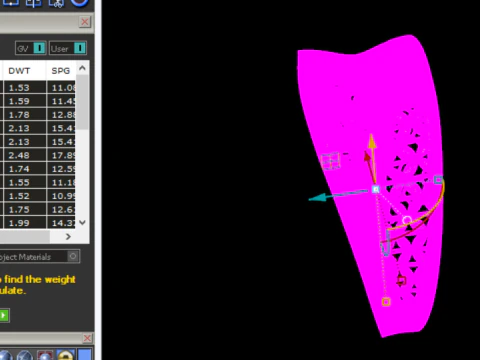This screenshot has width=480, height=360.
Task: Click the white gumball menu circle
Action: point(407,220)
